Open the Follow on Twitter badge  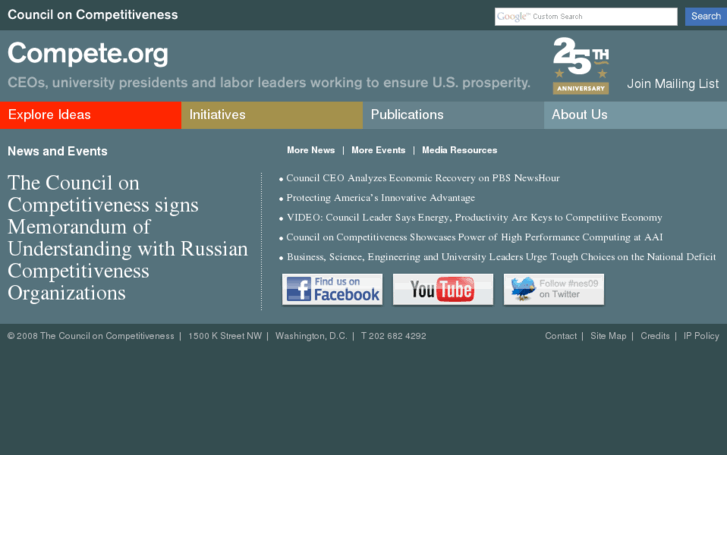554,289
